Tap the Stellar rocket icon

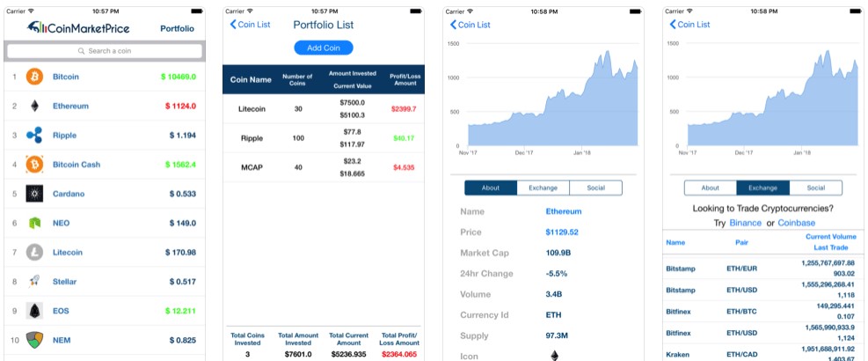(x=34, y=282)
